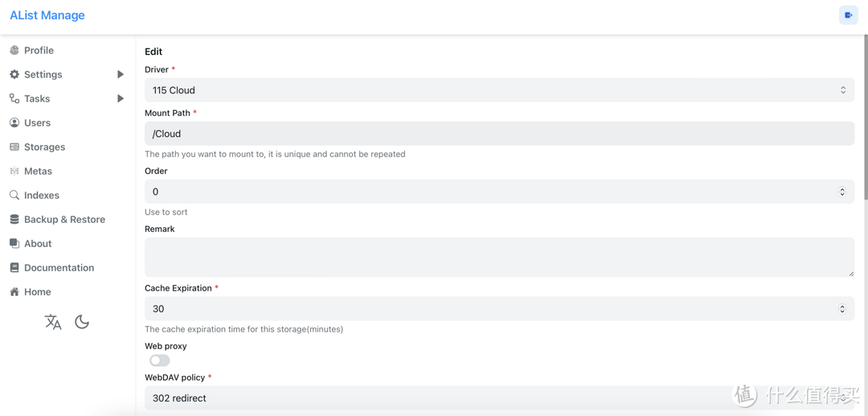Click the AList Manage title link

click(x=47, y=15)
